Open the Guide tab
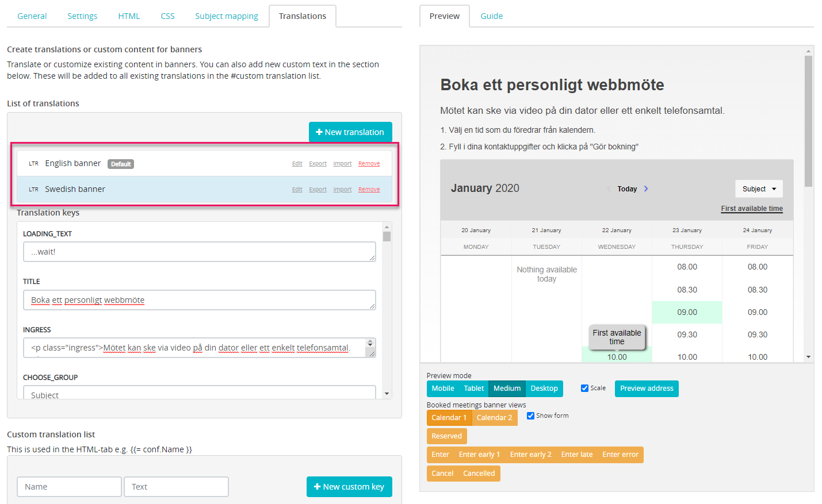The image size is (822, 504). point(491,16)
